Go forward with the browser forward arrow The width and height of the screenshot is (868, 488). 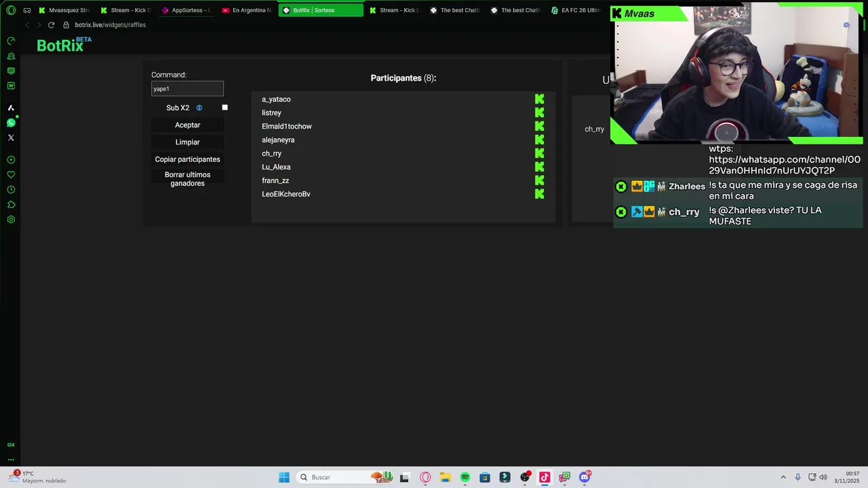[x=39, y=25]
